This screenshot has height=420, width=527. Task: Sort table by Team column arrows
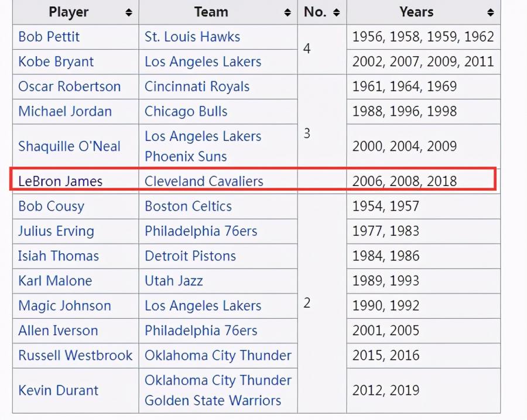[x=288, y=13]
